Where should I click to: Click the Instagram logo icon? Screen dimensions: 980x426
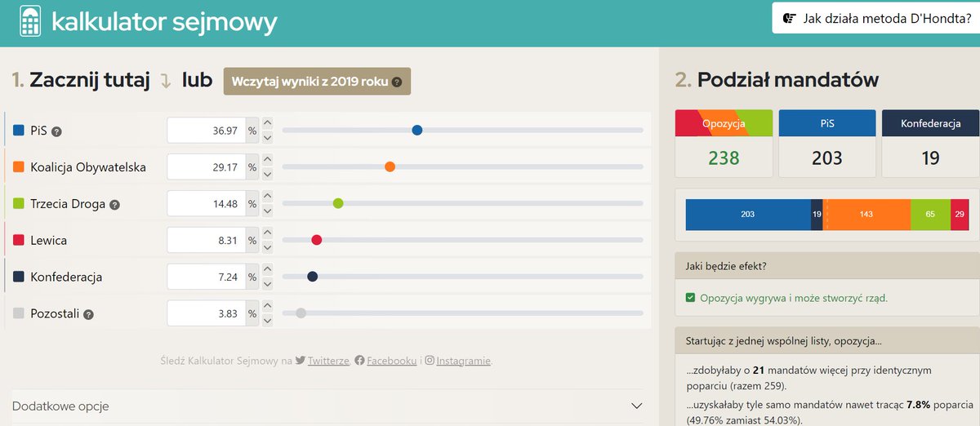pyautogui.click(x=430, y=360)
